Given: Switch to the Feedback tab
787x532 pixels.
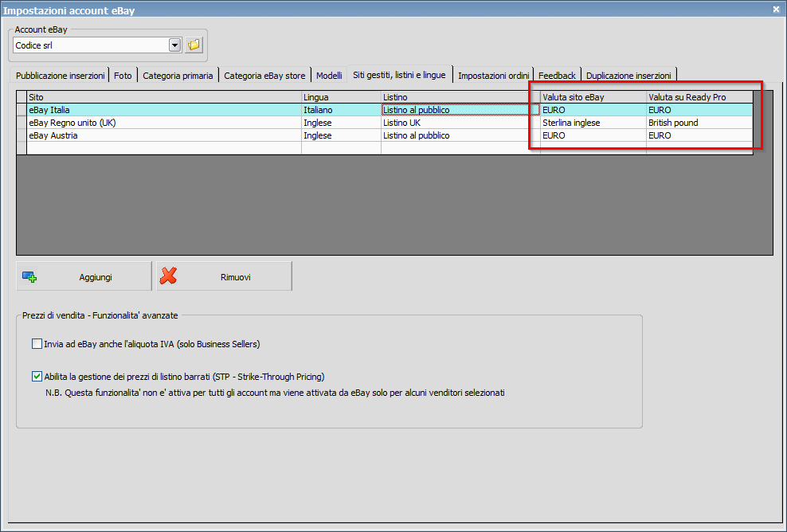Looking at the screenshot, I should point(557,76).
